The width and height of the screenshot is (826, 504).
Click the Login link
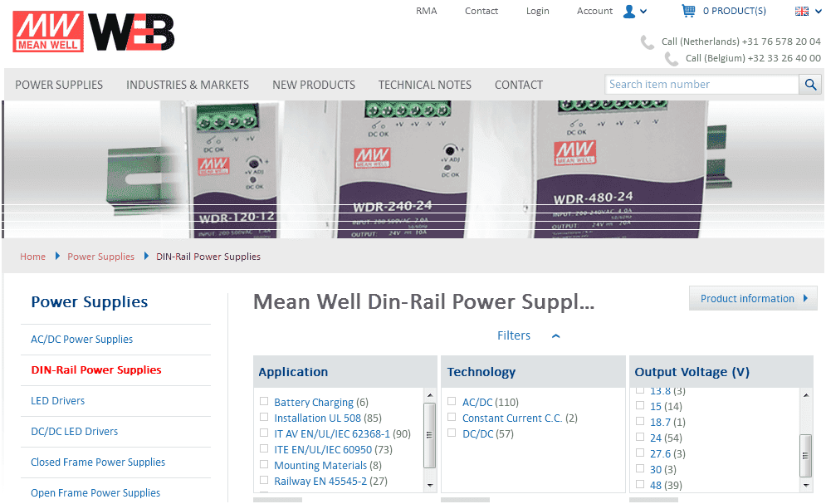pyautogui.click(x=537, y=11)
